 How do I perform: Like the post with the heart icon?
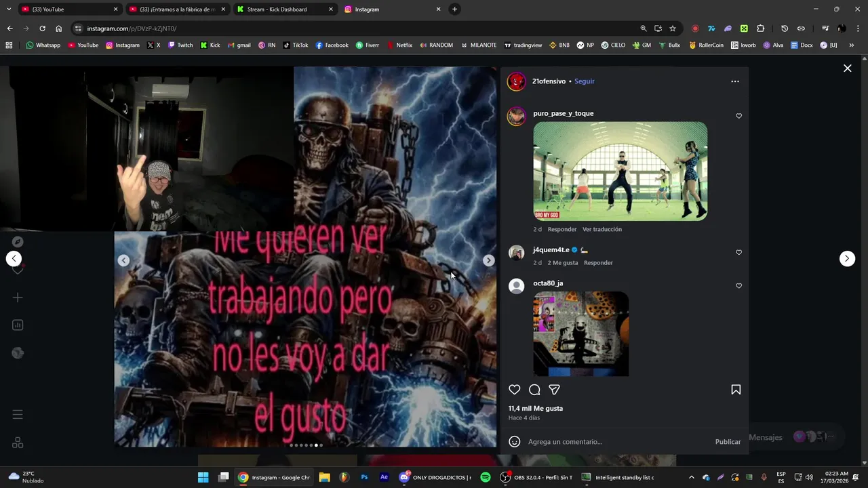click(x=515, y=390)
